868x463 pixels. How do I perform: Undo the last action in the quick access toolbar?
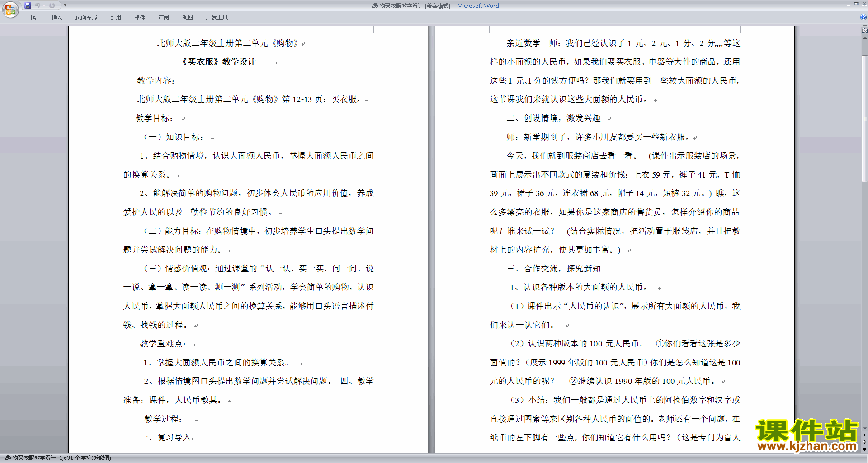click(37, 5)
